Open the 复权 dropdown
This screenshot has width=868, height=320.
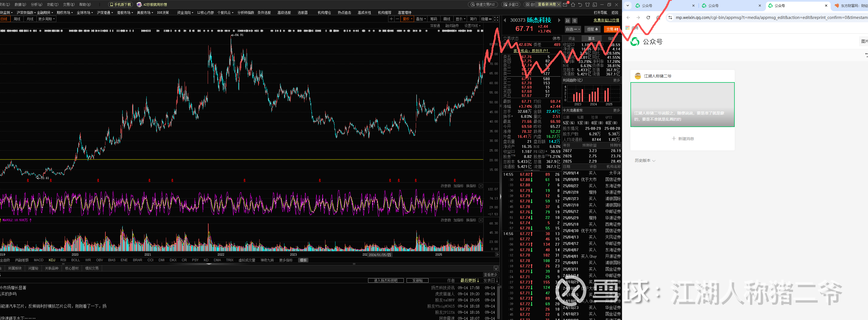[x=407, y=19]
